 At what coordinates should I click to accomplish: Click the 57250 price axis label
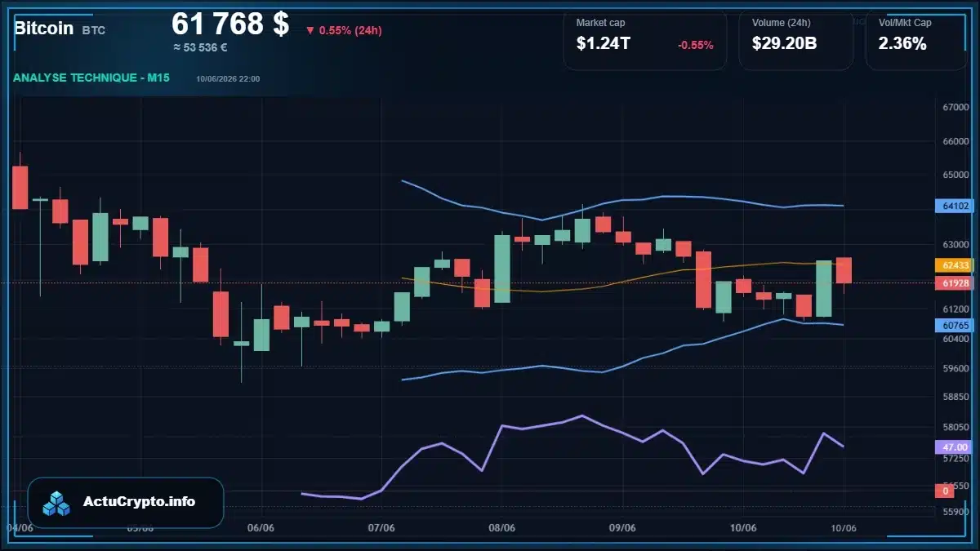click(955, 460)
